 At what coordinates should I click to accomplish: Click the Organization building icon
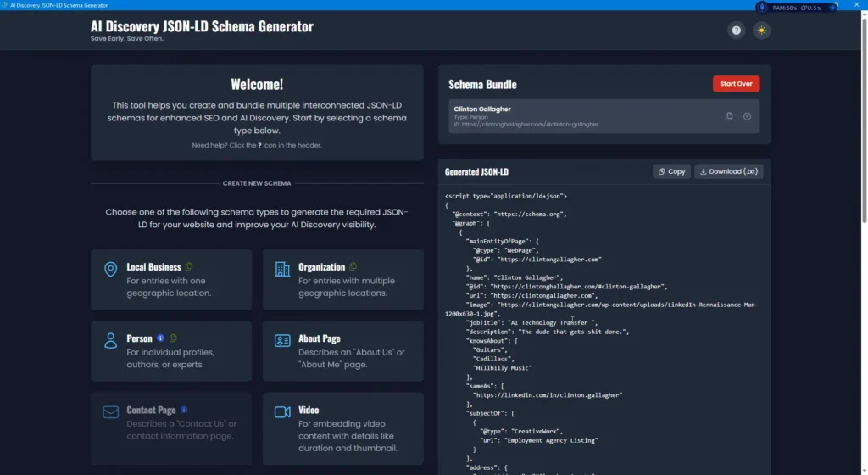pos(282,269)
